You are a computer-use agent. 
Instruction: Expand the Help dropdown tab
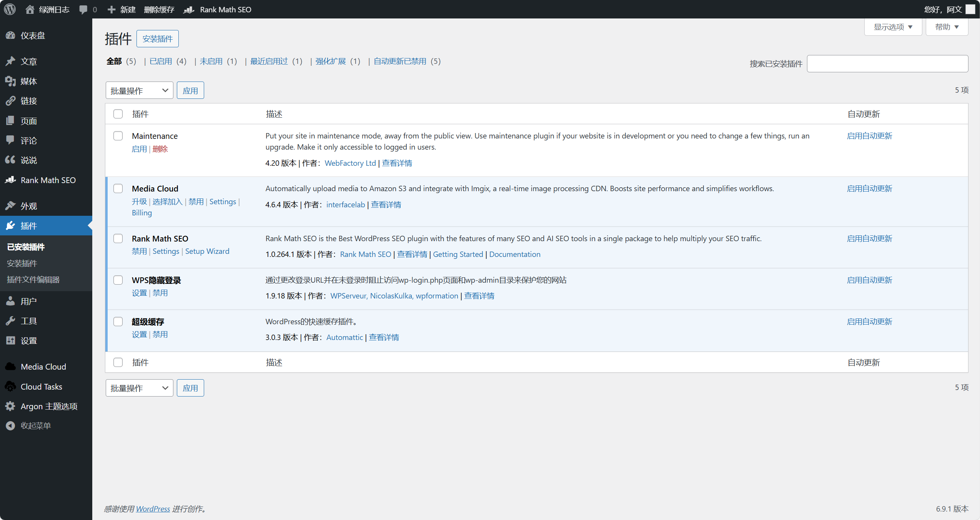947,27
